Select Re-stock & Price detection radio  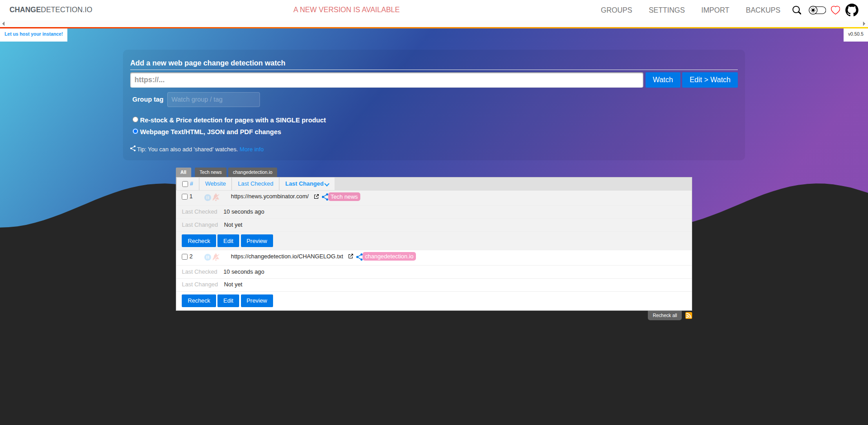(x=135, y=120)
